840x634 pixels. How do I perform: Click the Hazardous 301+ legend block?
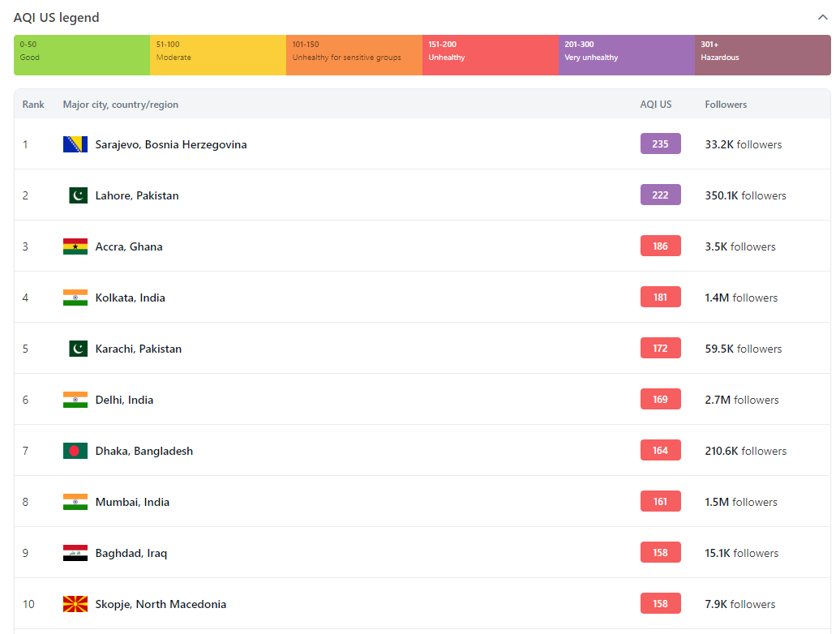pyautogui.click(x=762, y=55)
